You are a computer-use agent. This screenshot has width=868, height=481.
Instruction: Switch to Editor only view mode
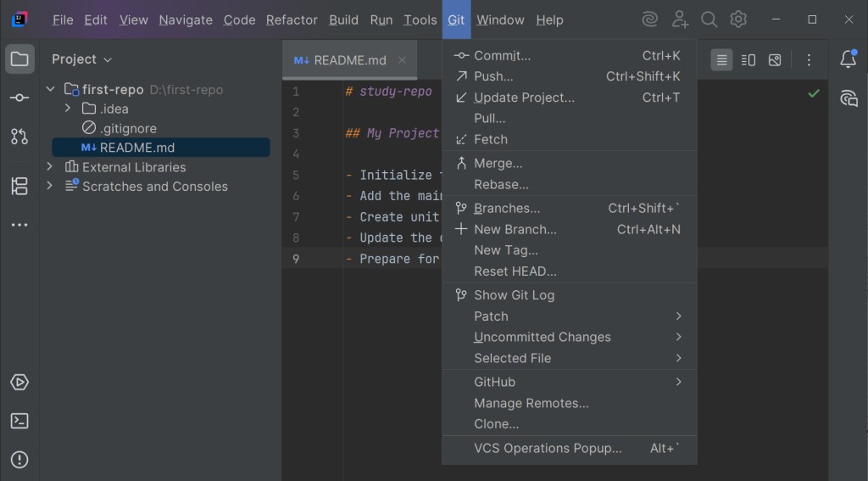(721, 60)
